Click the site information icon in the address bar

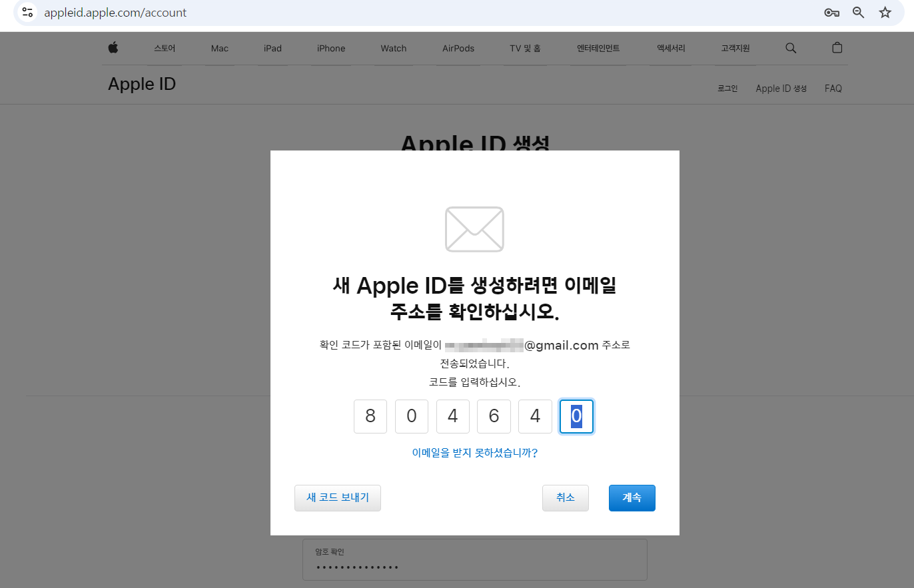pyautogui.click(x=27, y=13)
